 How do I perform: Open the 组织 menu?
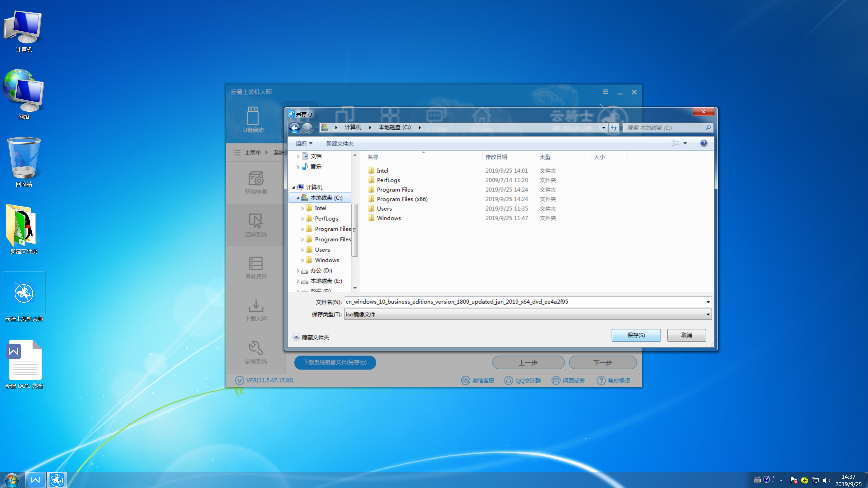click(304, 143)
